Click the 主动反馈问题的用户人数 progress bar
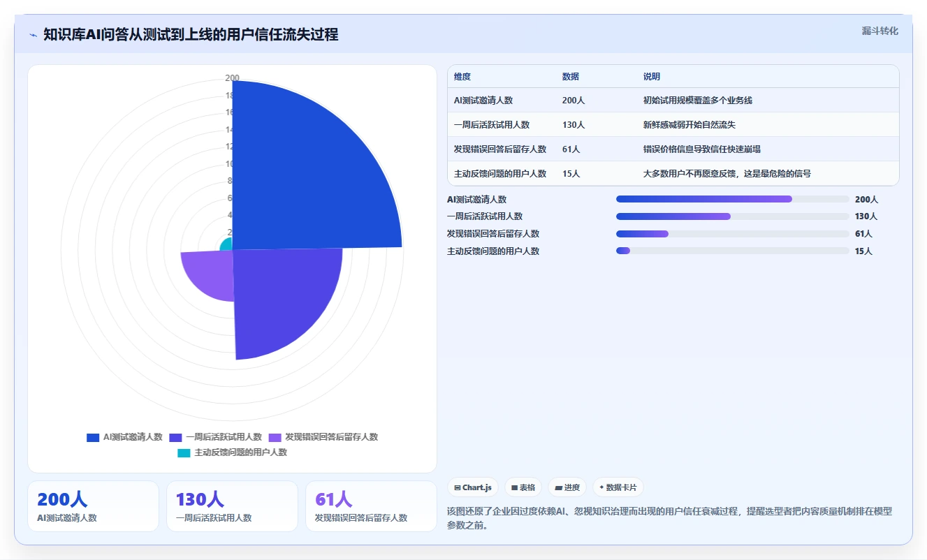Image resolution: width=927 pixels, height=560 pixels. pos(733,251)
